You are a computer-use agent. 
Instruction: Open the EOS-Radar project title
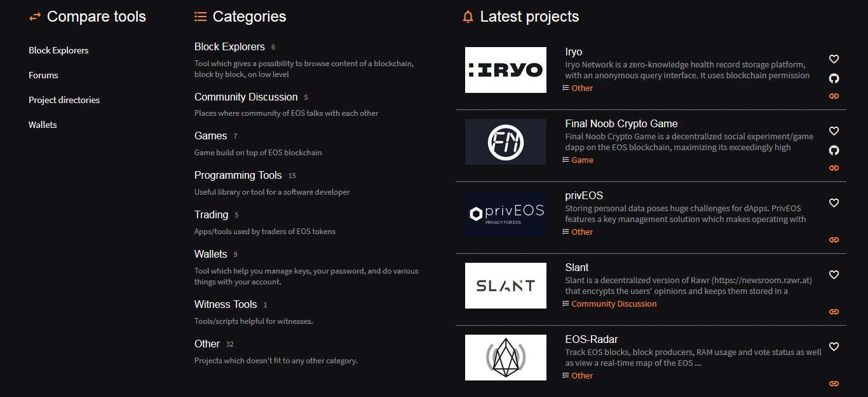[x=592, y=340]
